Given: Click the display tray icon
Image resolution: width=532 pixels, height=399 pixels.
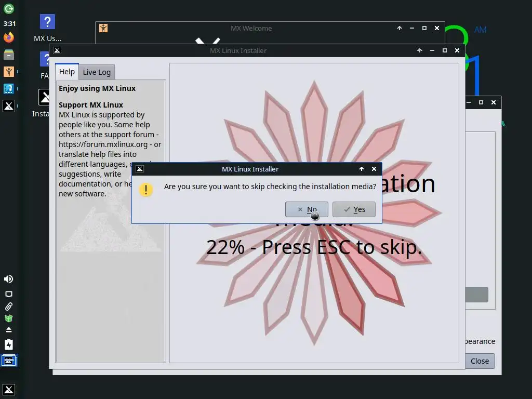Looking at the screenshot, I should [9, 294].
